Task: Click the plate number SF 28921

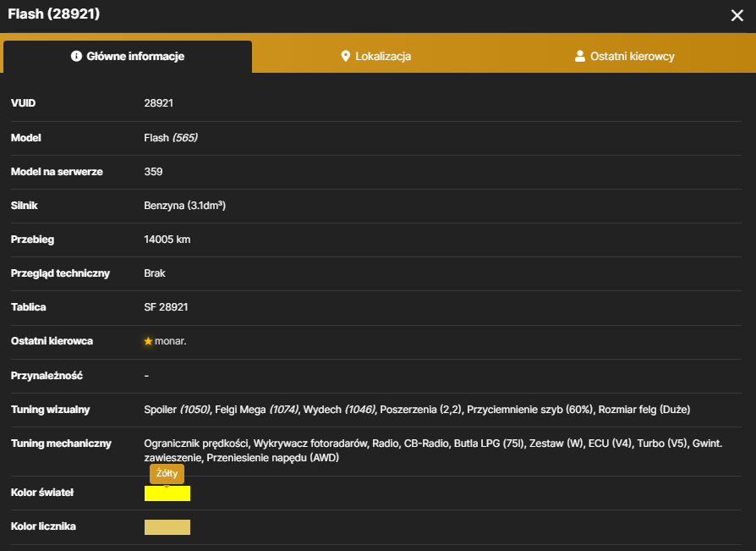Action: (166, 307)
